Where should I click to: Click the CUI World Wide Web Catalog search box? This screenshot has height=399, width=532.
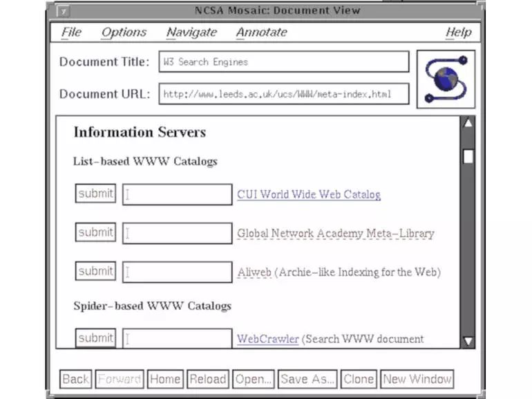click(178, 194)
